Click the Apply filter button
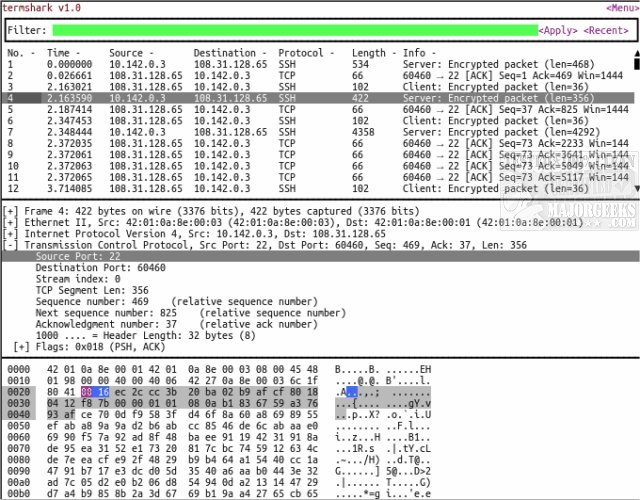The height and width of the screenshot is (500, 640). coord(558,30)
